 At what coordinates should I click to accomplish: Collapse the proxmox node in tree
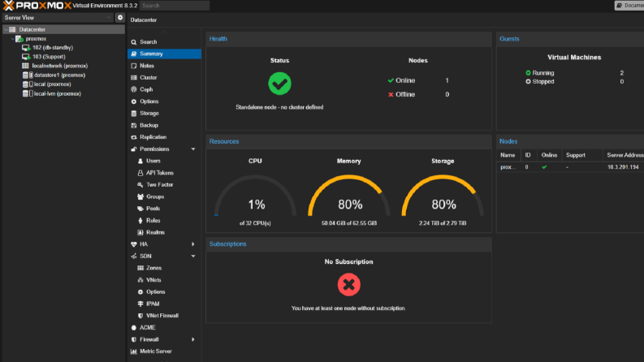click(12, 39)
